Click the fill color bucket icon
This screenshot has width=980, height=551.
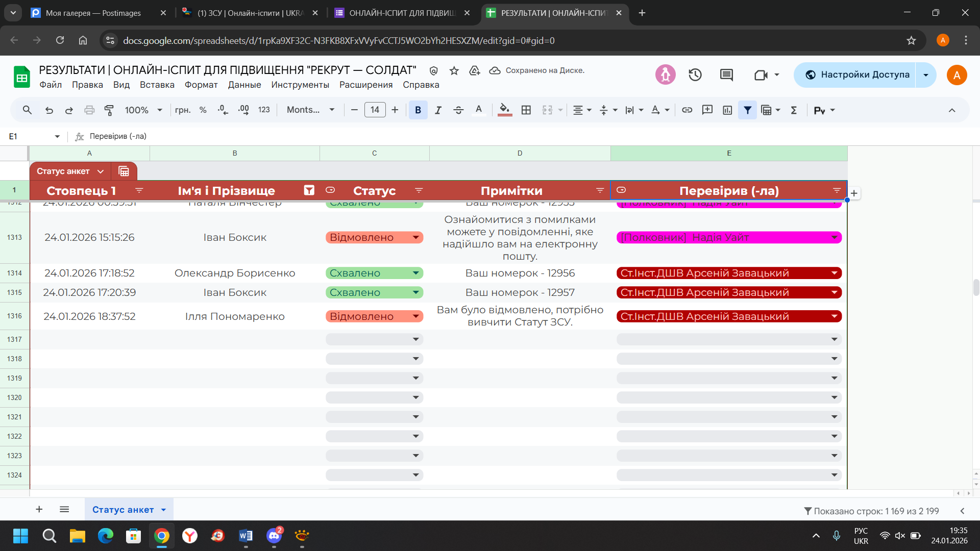(504, 110)
